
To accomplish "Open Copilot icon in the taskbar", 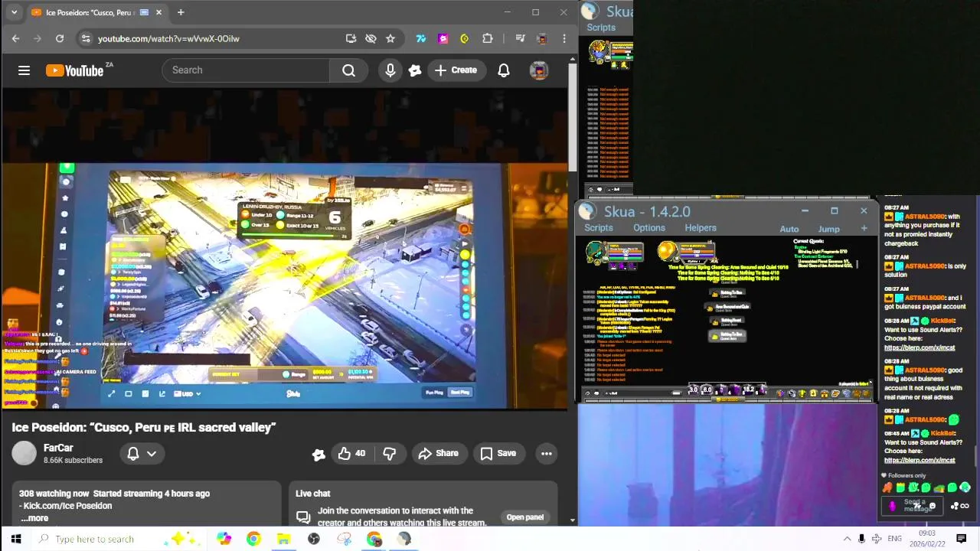I will 224,539.
